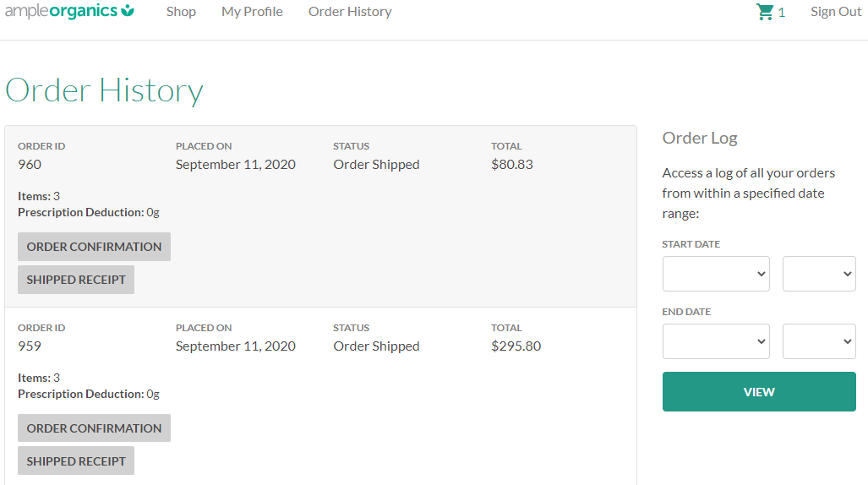This screenshot has width=868, height=485.
Task: Click the Order Log heading
Action: click(x=700, y=139)
